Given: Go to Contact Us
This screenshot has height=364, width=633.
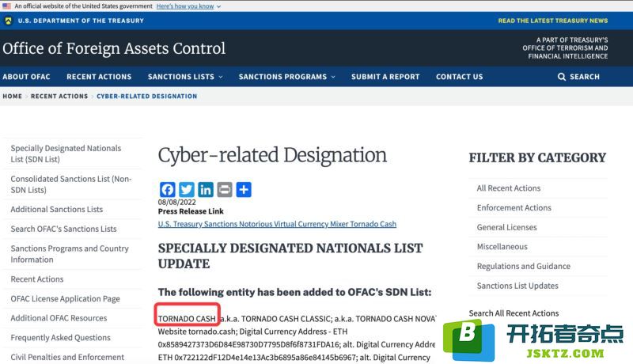Looking at the screenshot, I should (460, 77).
